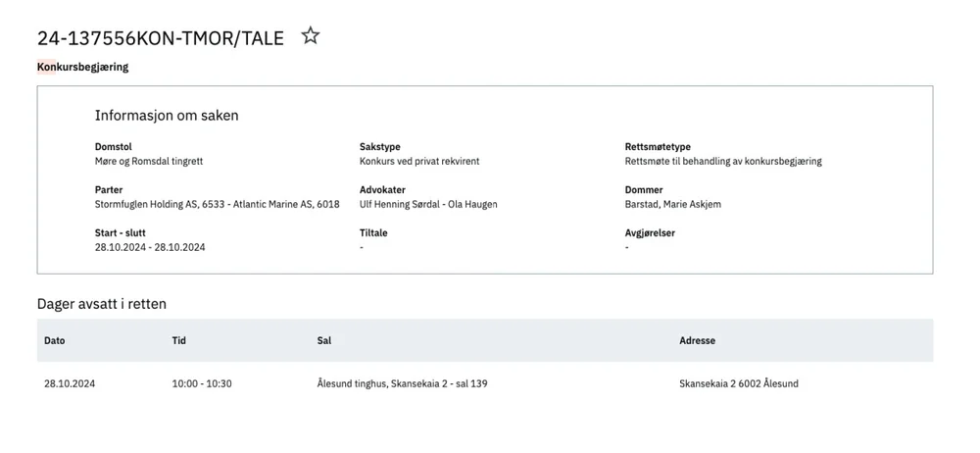The width and height of the screenshot is (980, 453).
Task: Select the court name Møre og Romsdal tingrett
Action: point(149,161)
